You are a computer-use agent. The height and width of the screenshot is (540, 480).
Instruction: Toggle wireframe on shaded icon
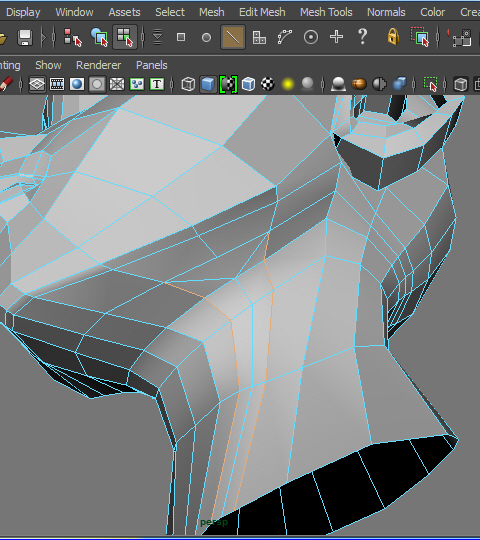[228, 84]
